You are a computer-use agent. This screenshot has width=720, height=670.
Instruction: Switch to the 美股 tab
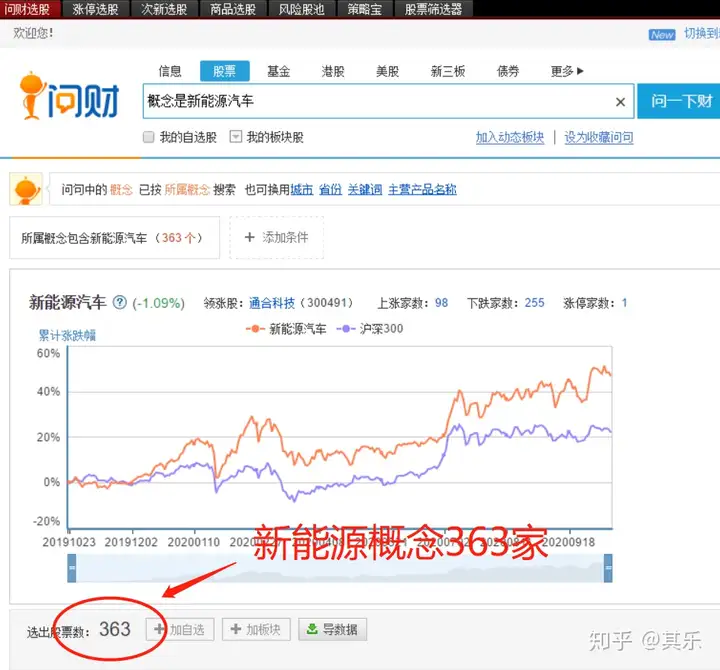(388, 71)
